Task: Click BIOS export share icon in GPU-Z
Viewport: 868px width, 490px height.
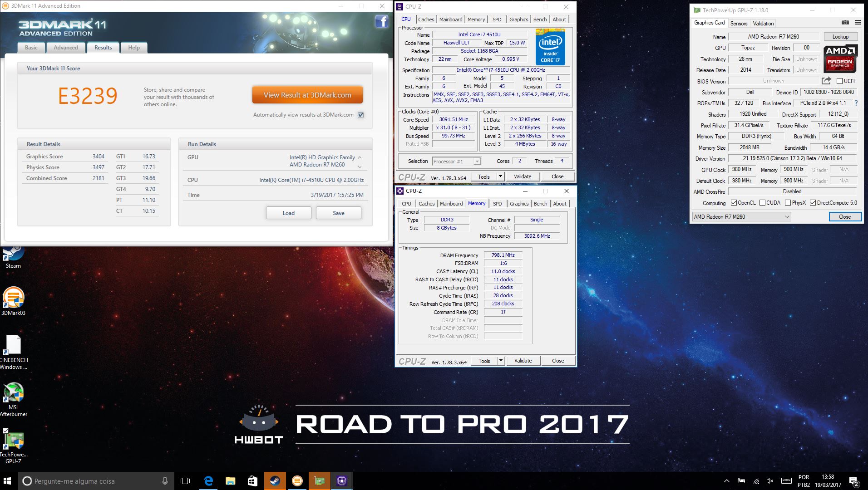Action: [x=826, y=81]
